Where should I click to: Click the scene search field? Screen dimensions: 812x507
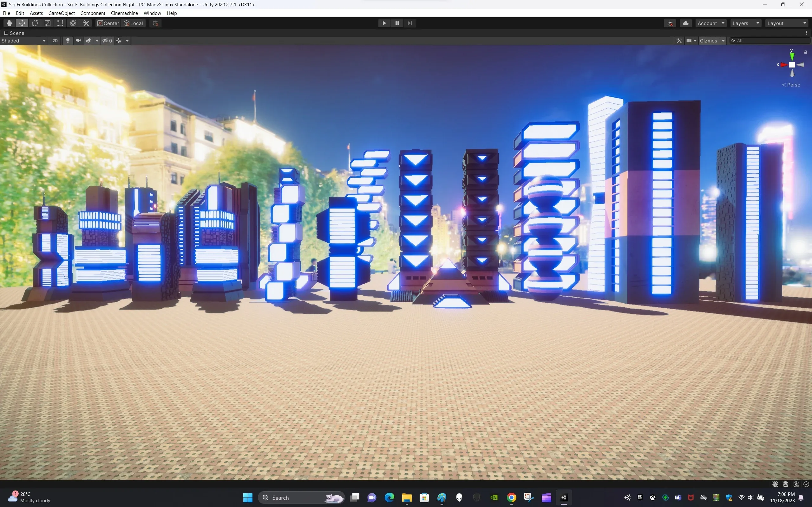(x=772, y=41)
